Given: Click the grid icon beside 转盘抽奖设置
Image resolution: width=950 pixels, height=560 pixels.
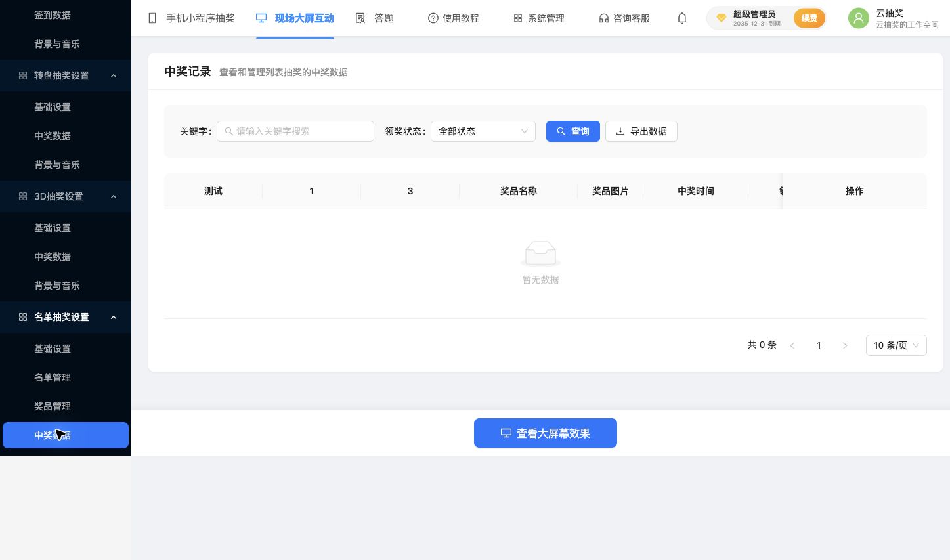Looking at the screenshot, I should [x=23, y=75].
